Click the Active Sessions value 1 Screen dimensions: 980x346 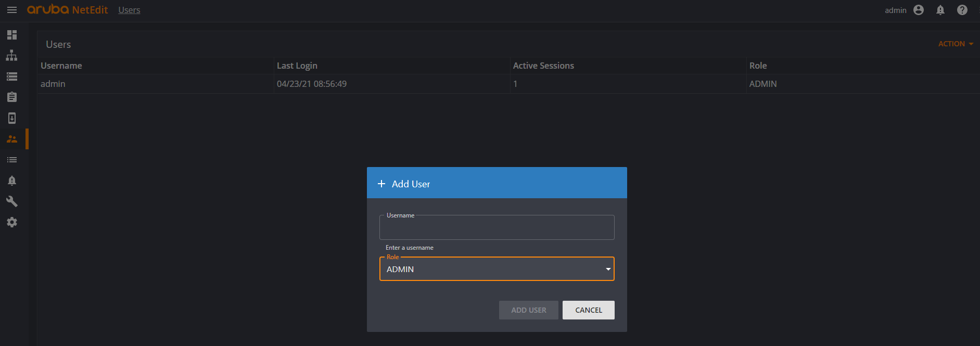coord(515,84)
